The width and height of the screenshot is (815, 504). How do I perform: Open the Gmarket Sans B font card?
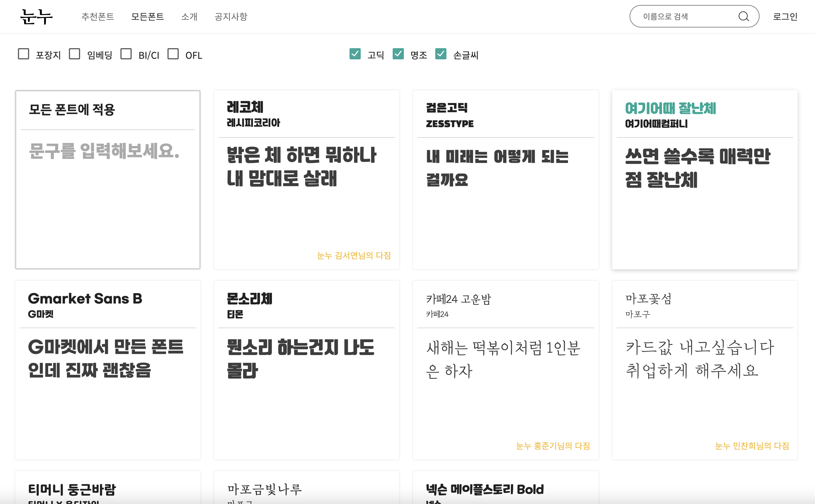(85, 299)
